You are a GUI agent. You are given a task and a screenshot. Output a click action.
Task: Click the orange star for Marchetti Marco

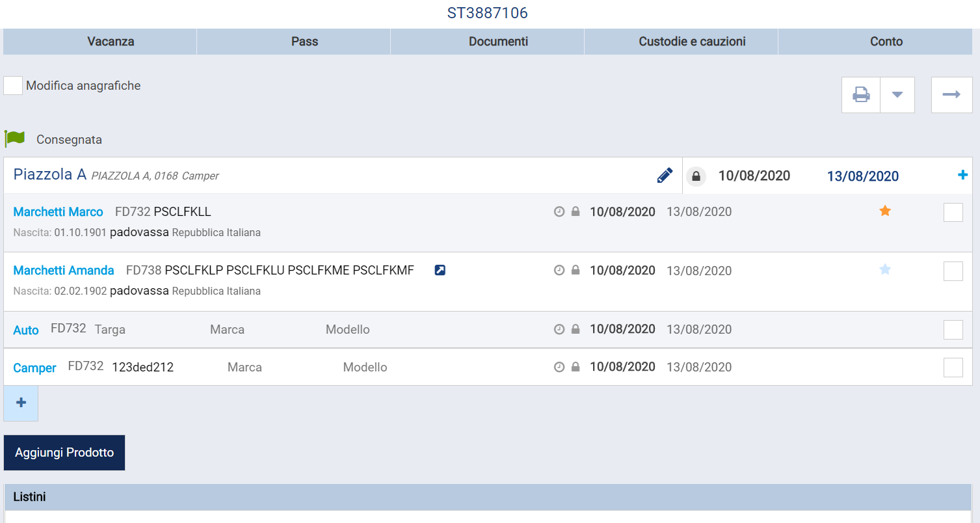click(885, 211)
